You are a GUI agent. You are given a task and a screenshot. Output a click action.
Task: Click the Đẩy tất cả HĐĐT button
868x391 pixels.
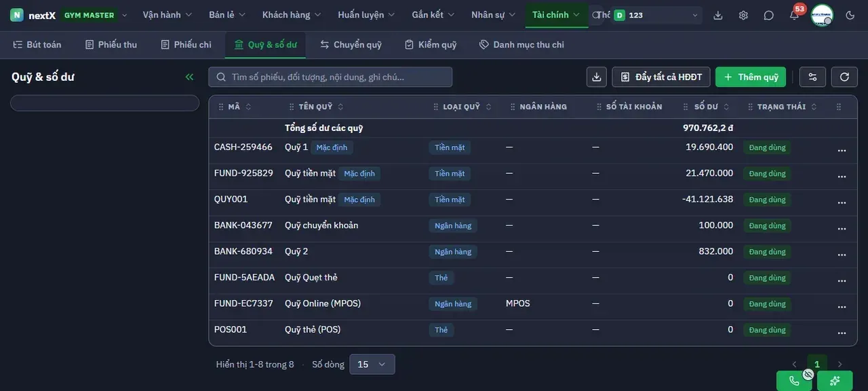click(661, 77)
